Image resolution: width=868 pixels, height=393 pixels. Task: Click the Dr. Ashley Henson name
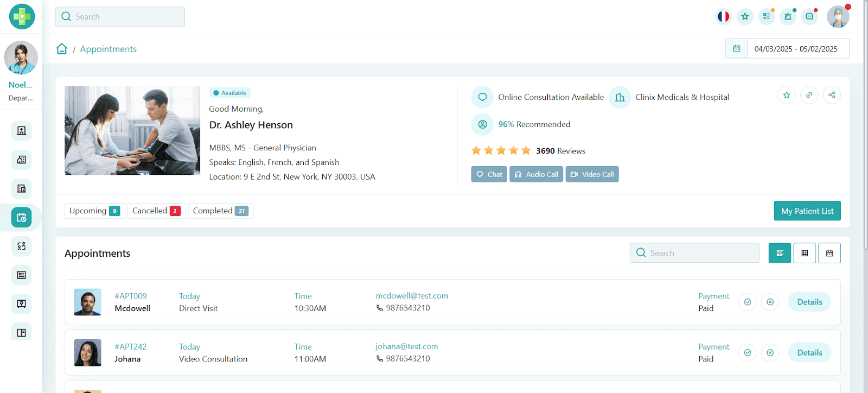pyautogui.click(x=251, y=125)
